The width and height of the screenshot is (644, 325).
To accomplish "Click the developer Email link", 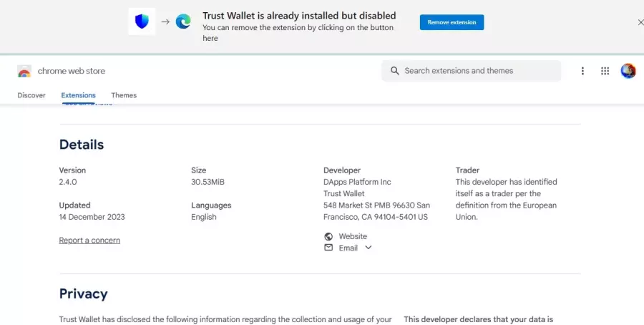I will (348, 248).
